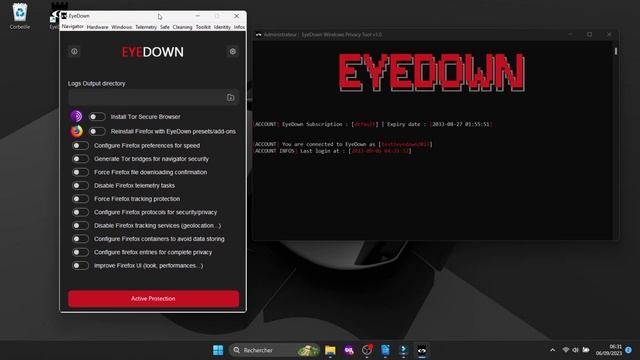Toggle Configure firefox entries for complete privacy
640x360 pixels.
click(80, 252)
